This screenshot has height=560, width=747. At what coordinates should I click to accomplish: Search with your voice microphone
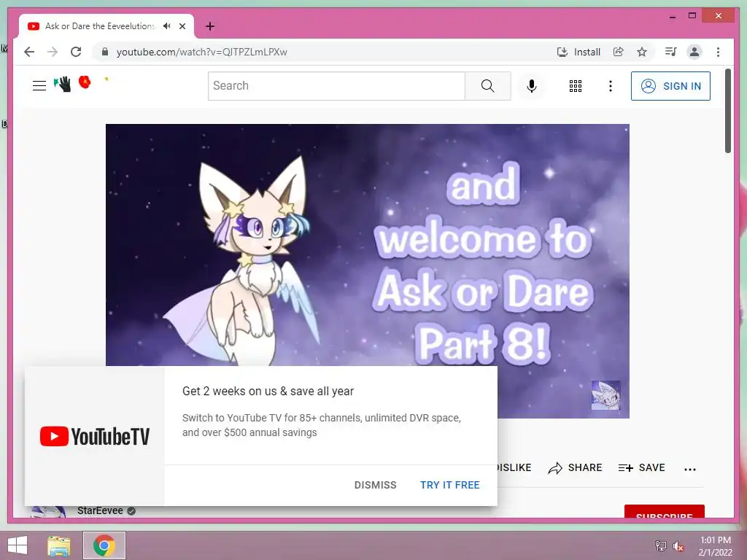532,86
